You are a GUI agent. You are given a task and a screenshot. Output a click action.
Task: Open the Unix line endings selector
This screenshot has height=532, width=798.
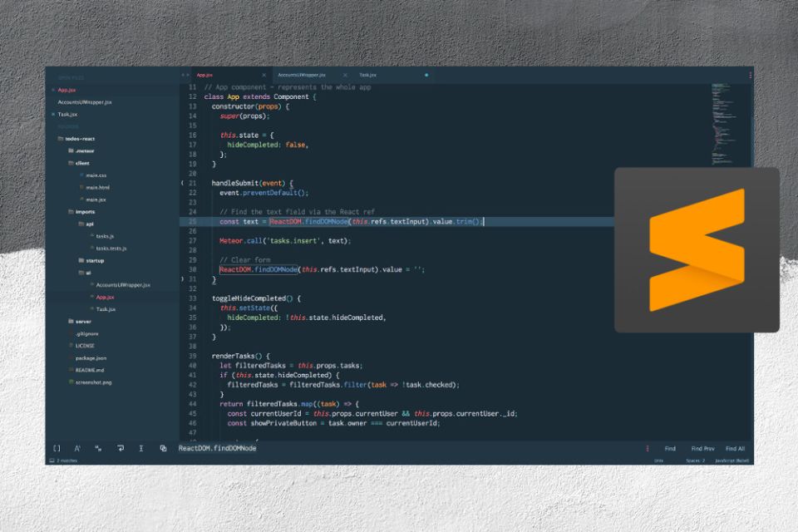click(658, 461)
